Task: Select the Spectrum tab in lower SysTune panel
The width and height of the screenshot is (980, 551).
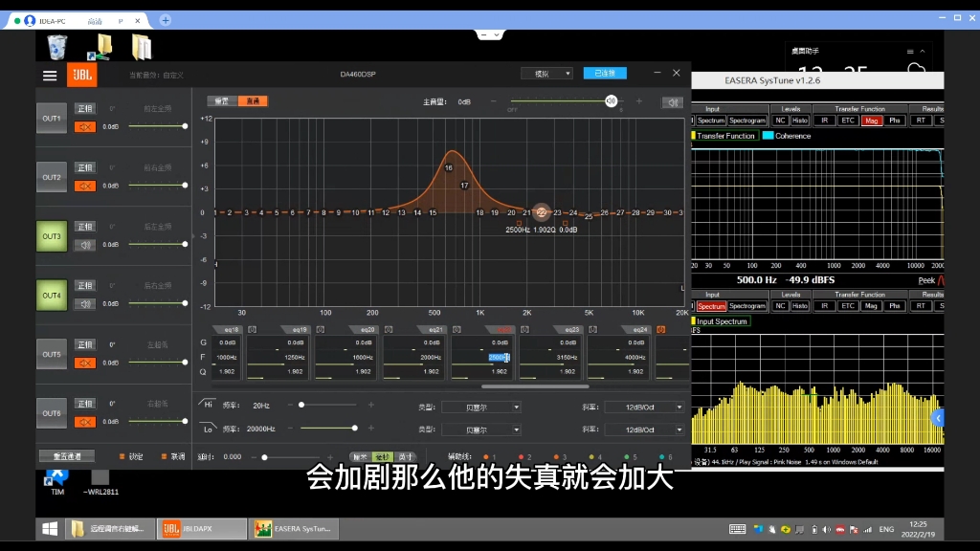Action: tap(714, 306)
